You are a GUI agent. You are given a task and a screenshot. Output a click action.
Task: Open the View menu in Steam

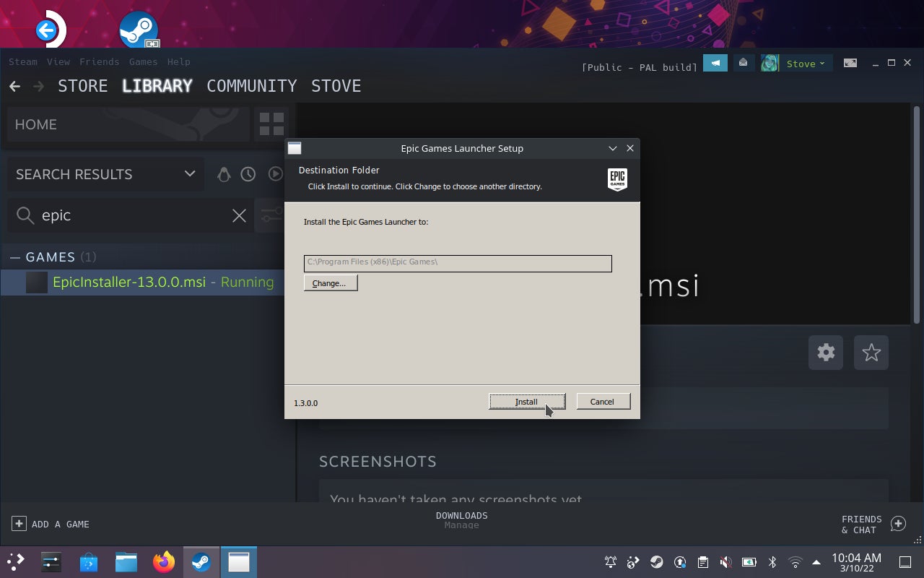pyautogui.click(x=58, y=61)
